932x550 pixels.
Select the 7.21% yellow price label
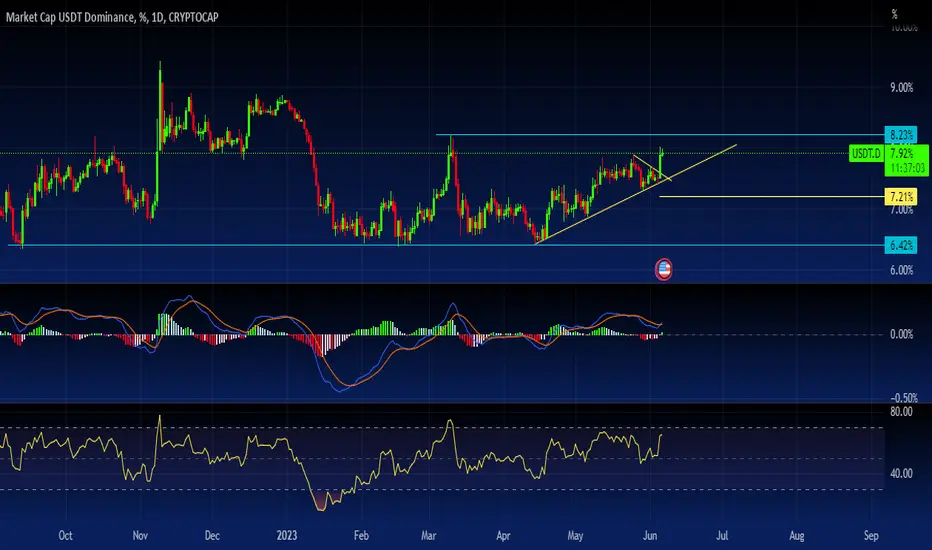901,196
